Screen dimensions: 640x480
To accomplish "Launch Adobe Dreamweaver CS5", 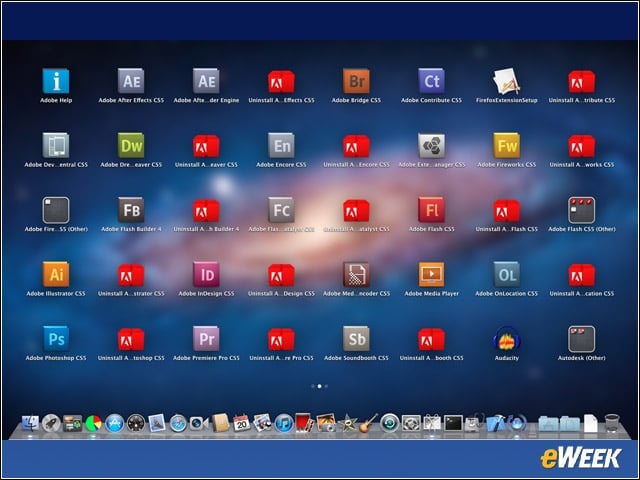I will [x=131, y=145].
